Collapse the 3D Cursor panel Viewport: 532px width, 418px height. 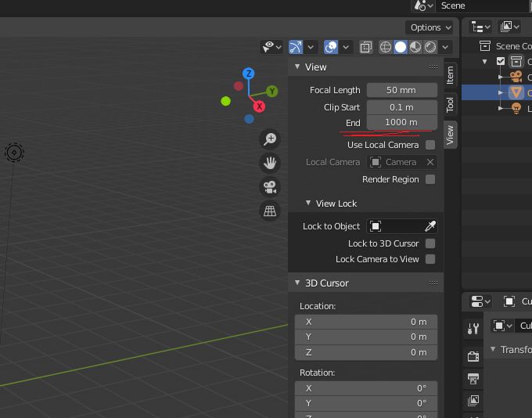[297, 283]
